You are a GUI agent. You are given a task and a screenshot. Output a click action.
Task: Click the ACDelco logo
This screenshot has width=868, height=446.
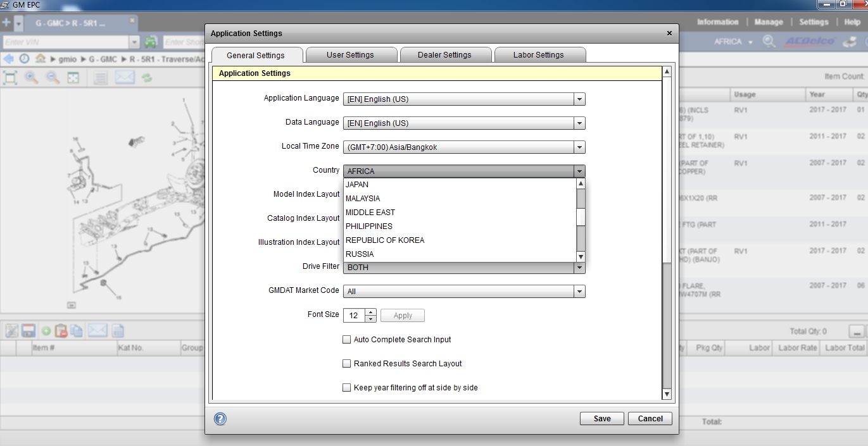[x=809, y=42]
